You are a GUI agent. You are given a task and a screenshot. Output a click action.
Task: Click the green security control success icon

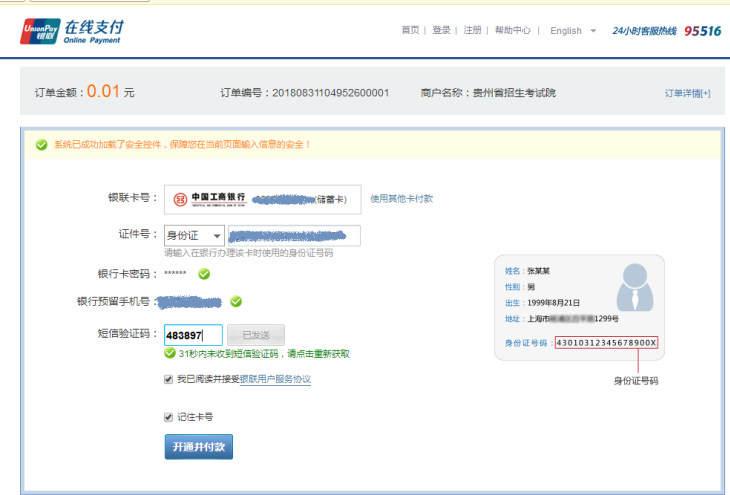(41, 145)
